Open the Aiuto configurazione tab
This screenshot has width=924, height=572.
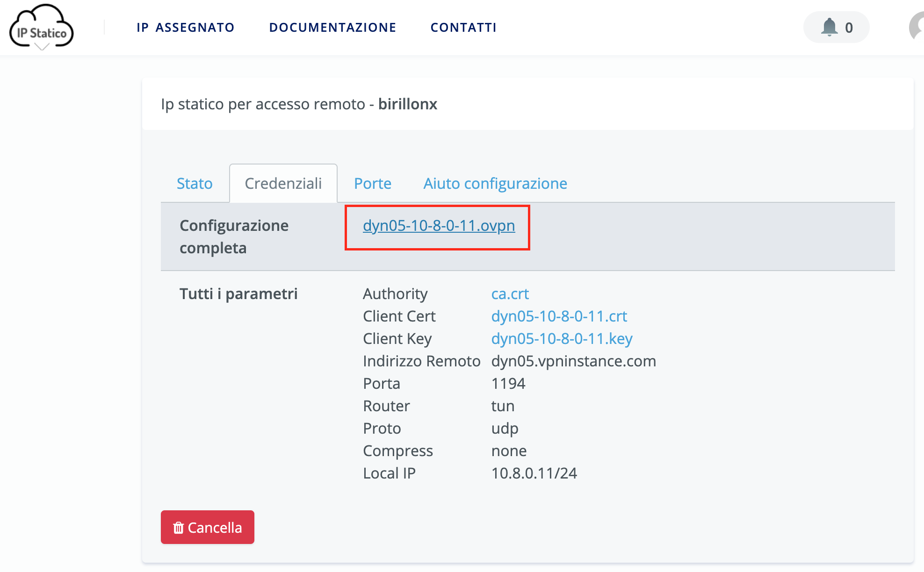pos(495,183)
